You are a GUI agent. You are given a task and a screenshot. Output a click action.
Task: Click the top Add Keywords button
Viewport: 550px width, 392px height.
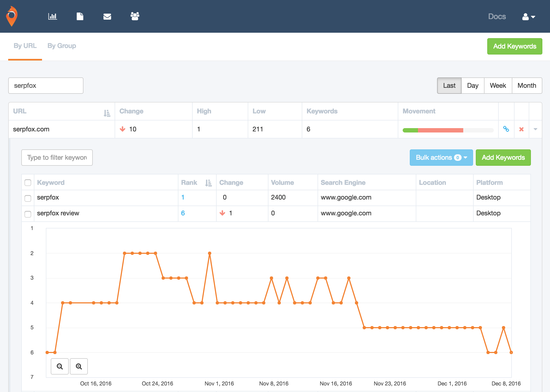point(515,46)
